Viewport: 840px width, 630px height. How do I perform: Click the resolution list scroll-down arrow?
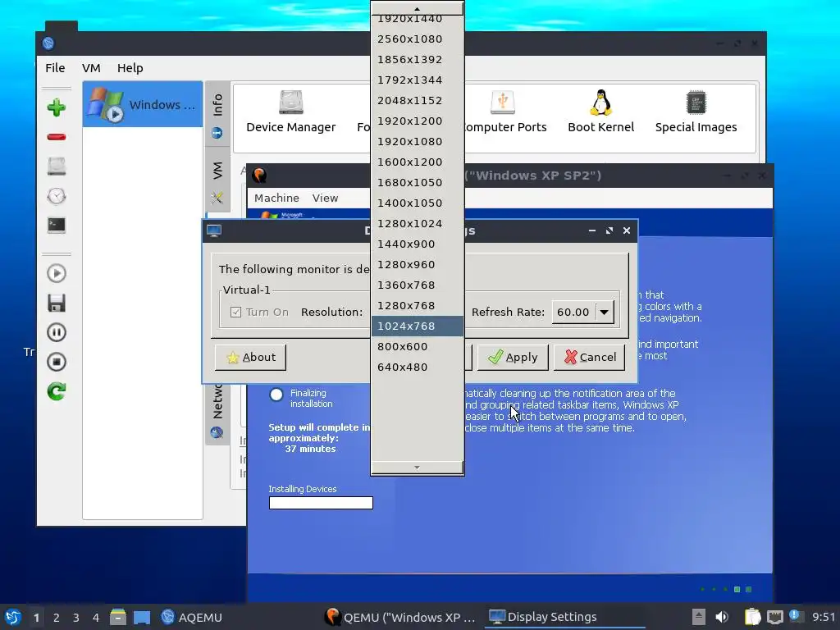point(418,468)
